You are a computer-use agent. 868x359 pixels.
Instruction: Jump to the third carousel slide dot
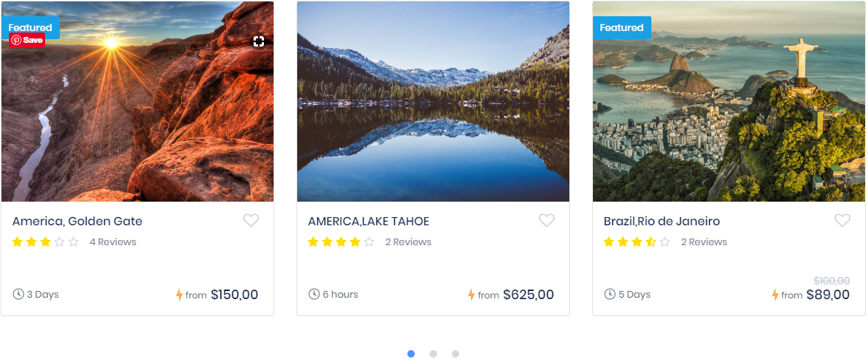(455, 354)
